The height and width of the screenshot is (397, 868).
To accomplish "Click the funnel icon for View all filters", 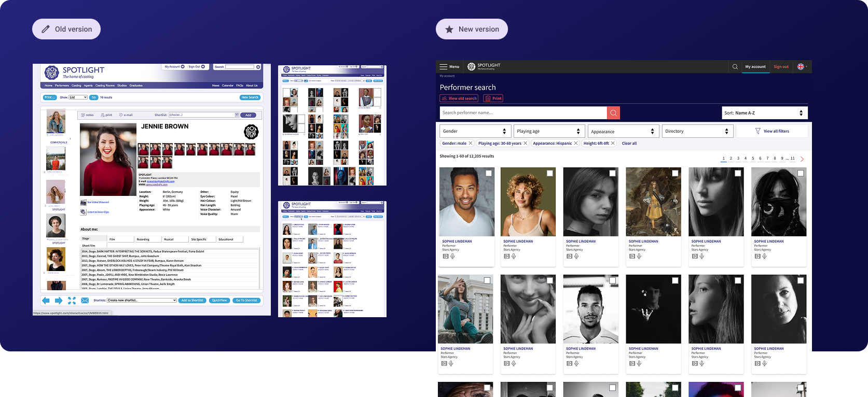I will pos(757,131).
